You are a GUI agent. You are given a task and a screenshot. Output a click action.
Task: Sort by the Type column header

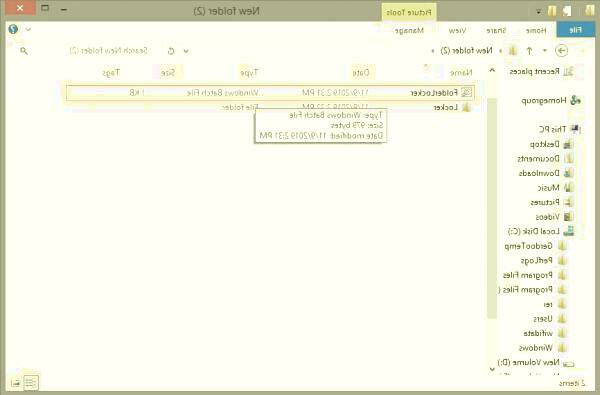[249, 72]
